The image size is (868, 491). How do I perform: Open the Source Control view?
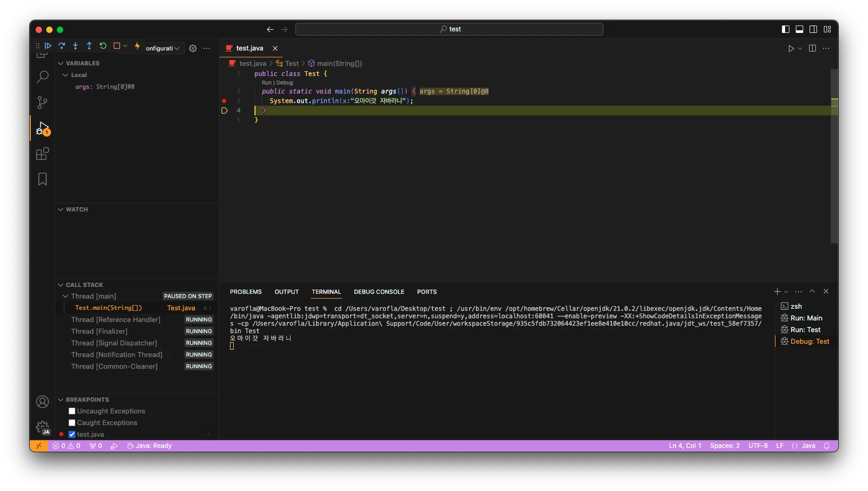point(42,102)
